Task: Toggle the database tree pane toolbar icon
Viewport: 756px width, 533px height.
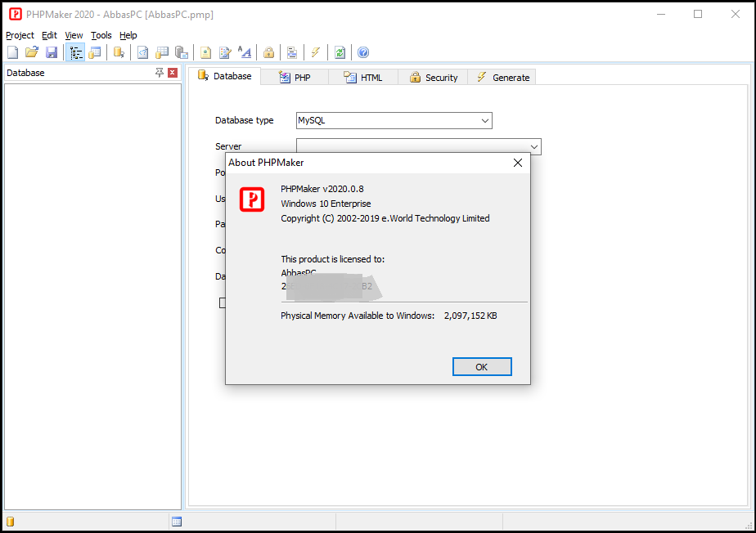Action: [x=75, y=52]
